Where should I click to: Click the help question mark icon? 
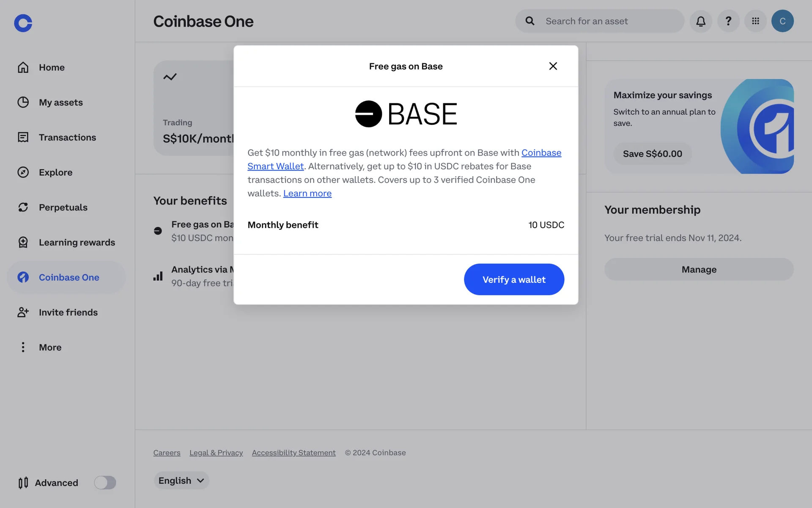[728, 21]
